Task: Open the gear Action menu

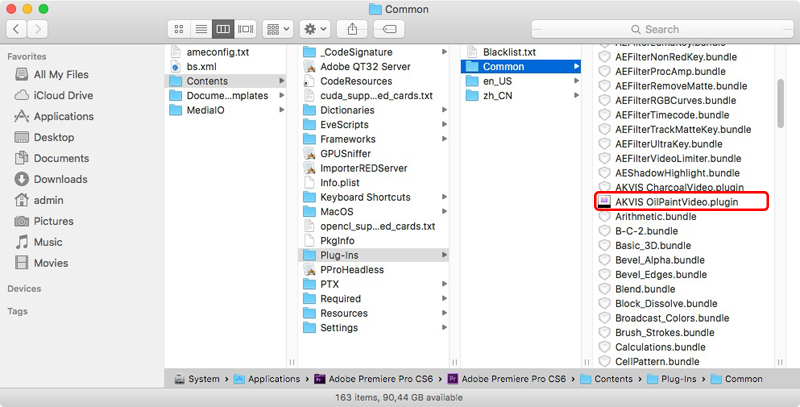Action: tap(315, 29)
